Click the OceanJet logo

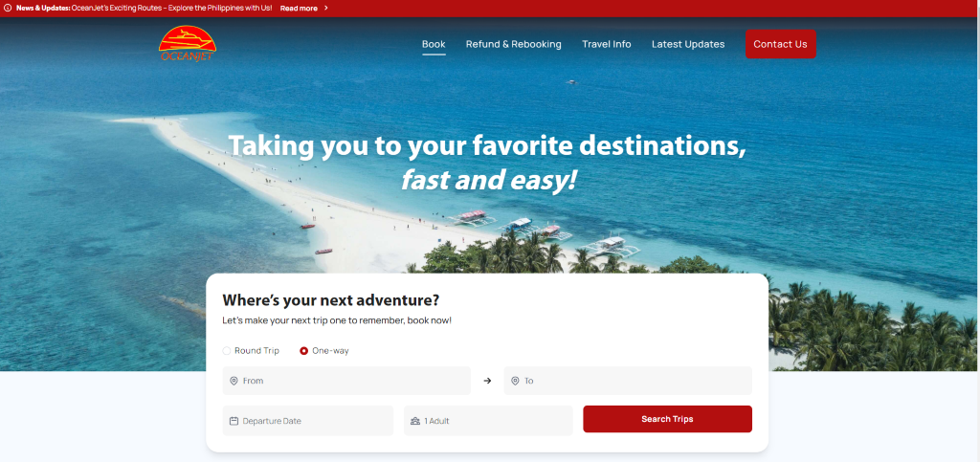pos(188,44)
